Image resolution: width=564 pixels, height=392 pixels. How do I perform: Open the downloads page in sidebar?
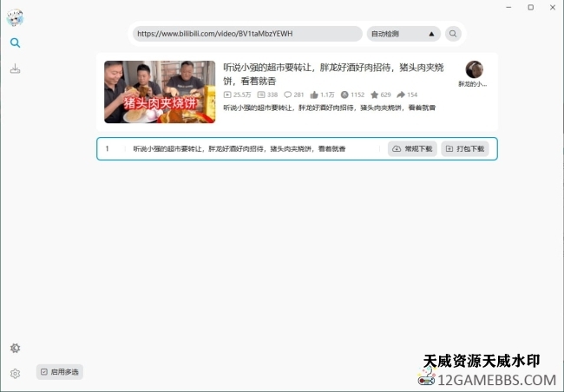[x=15, y=69]
